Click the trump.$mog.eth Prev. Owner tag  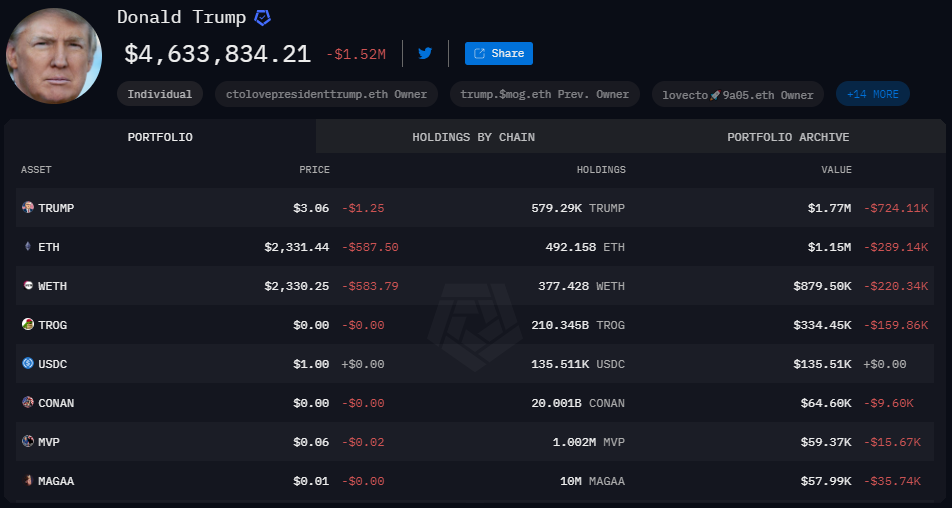point(544,94)
